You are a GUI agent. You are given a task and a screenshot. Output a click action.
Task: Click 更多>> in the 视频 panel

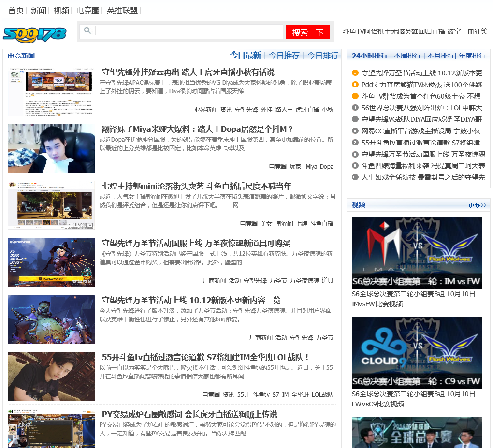coord(477,205)
